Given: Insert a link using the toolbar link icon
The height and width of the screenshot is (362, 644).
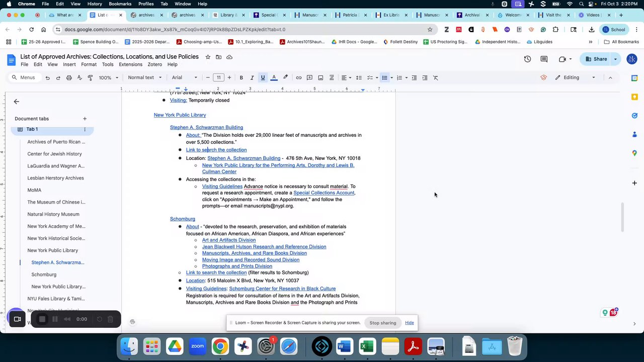Looking at the screenshot, I should [x=299, y=78].
